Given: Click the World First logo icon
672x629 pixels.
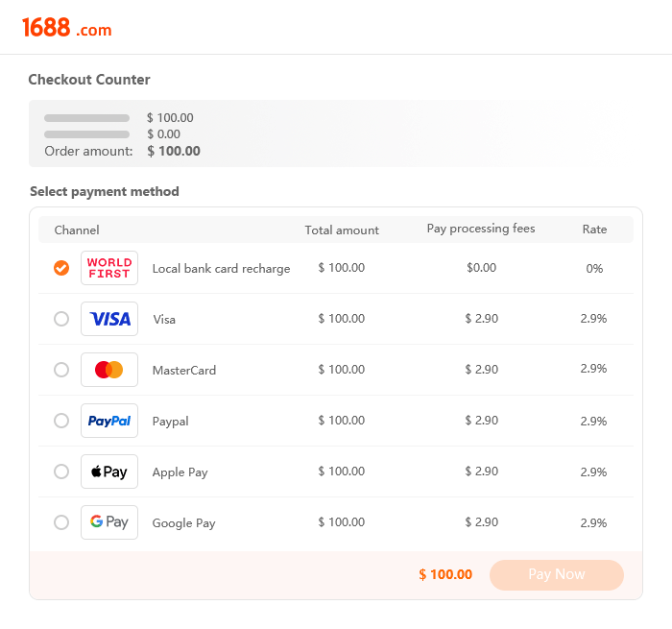Looking at the screenshot, I should 109,268.
